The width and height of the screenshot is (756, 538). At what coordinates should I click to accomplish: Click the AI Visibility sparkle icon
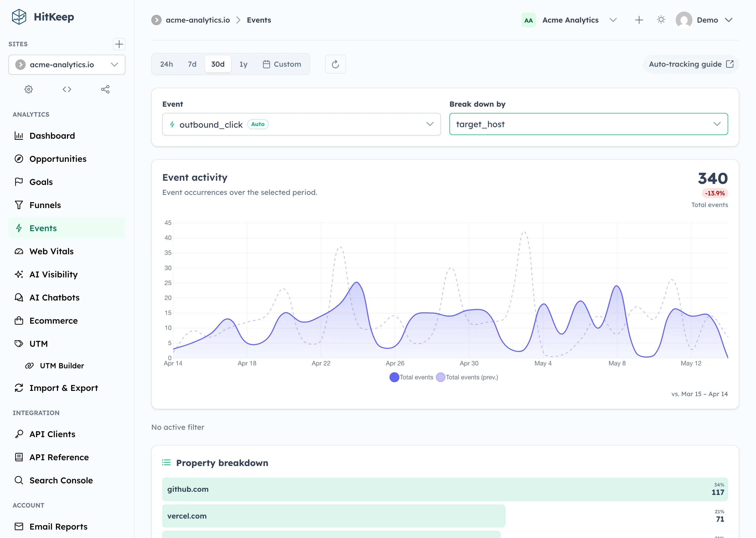pos(19,274)
